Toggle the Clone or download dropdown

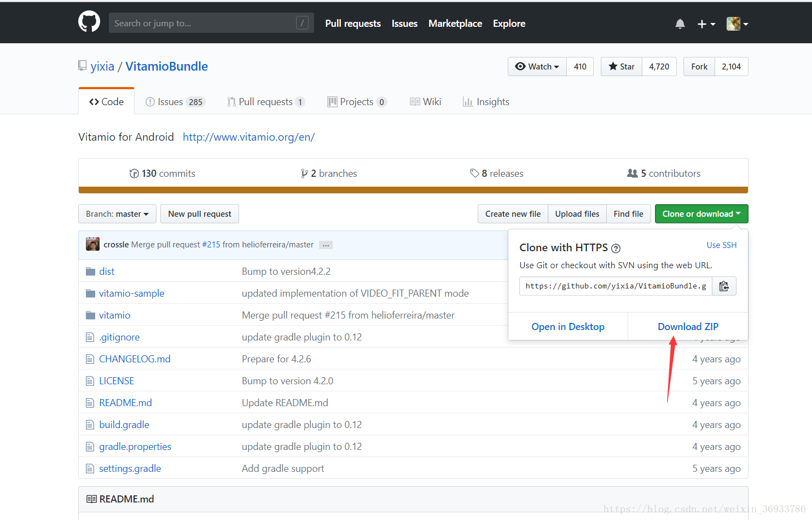(701, 214)
